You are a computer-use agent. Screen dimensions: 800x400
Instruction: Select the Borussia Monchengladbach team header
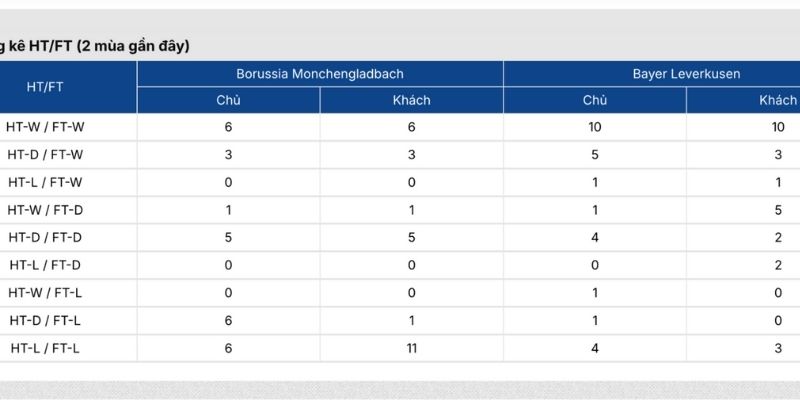pyautogui.click(x=320, y=74)
